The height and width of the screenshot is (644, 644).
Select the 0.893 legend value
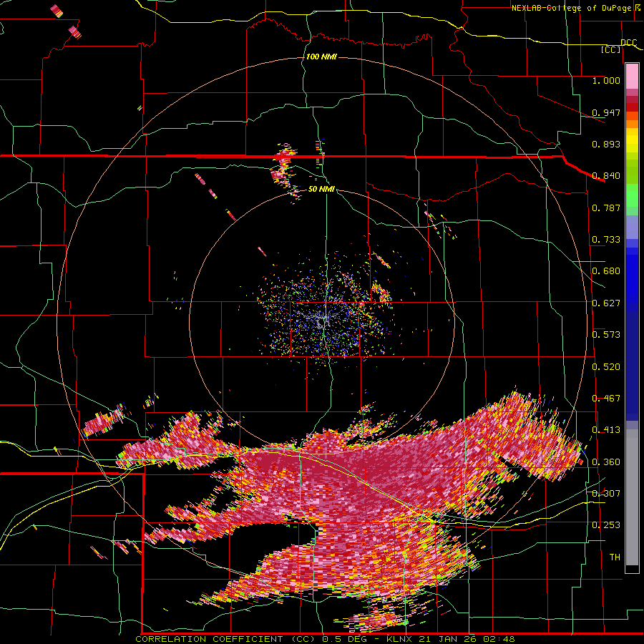pyautogui.click(x=606, y=144)
